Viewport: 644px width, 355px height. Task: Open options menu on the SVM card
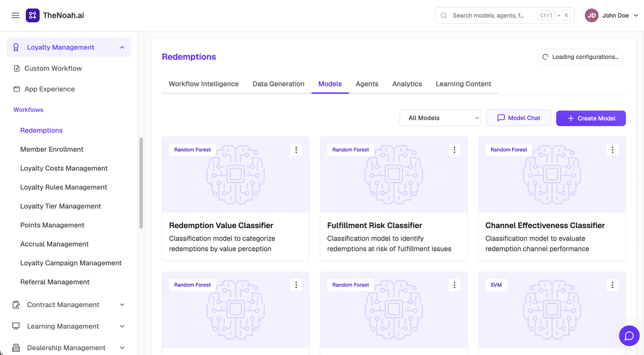[x=613, y=285]
